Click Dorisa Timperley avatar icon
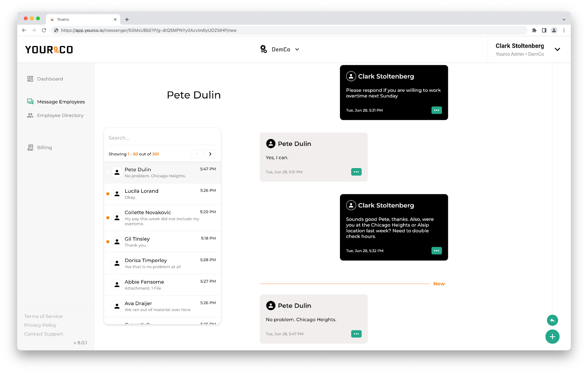This screenshot has width=588, height=373. [117, 263]
